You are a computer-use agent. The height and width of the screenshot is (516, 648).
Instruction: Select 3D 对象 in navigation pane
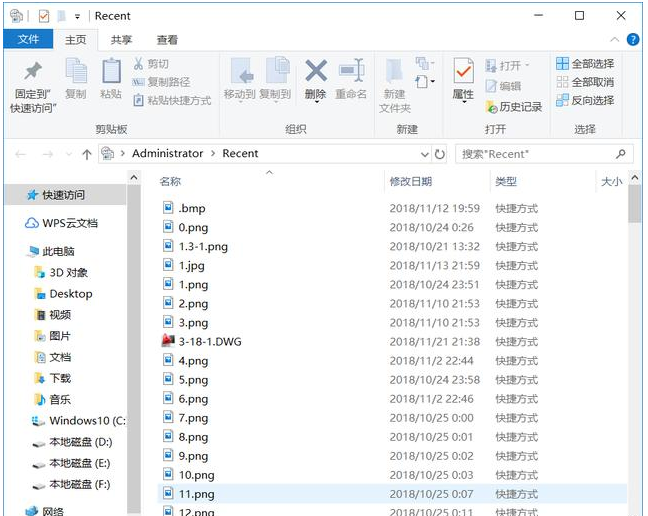(62, 272)
